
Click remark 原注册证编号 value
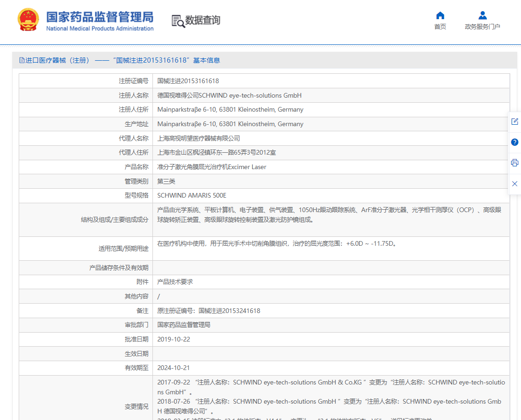tap(209, 311)
